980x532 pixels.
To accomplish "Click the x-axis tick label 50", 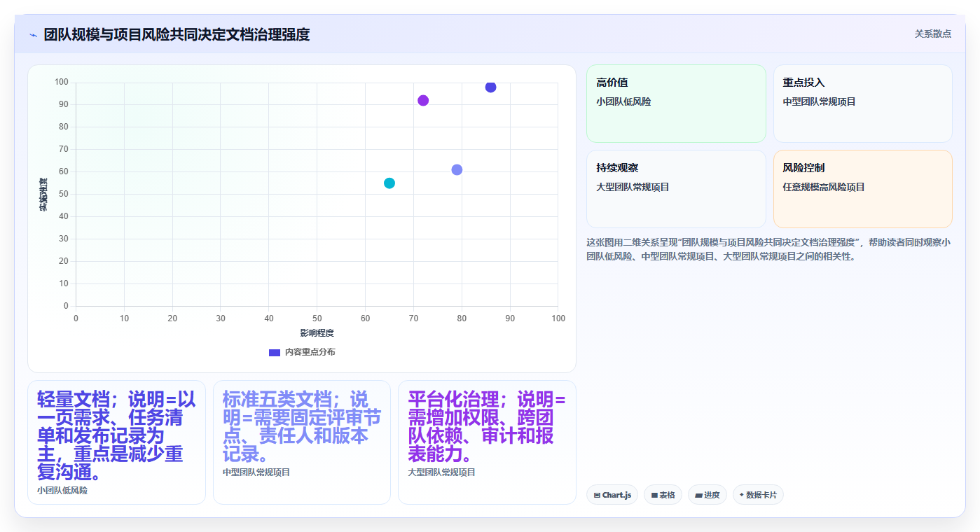I will coord(317,318).
